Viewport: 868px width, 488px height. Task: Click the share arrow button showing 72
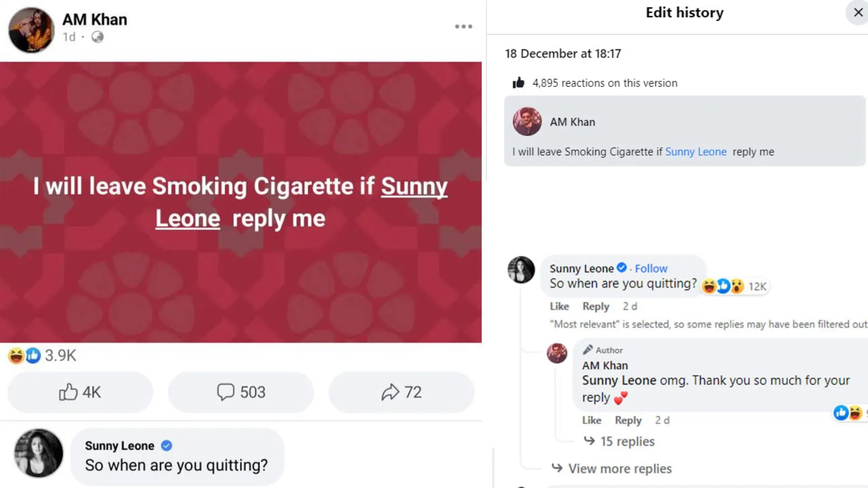click(401, 392)
